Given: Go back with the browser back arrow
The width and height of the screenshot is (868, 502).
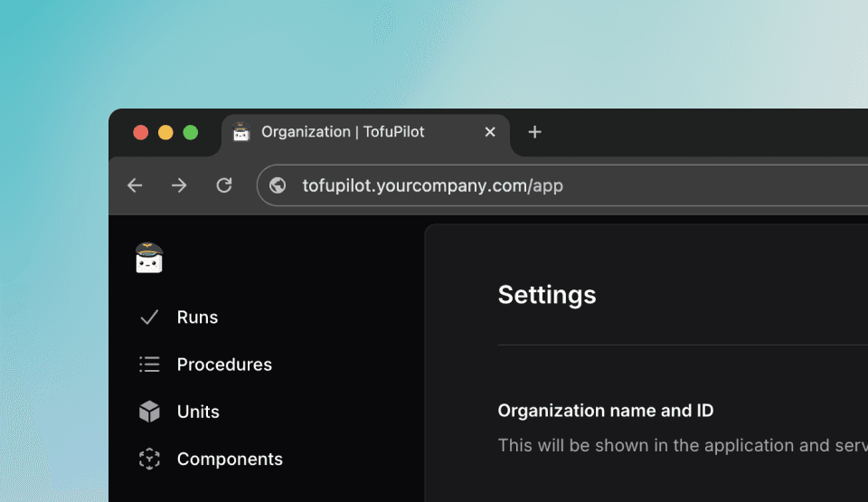Looking at the screenshot, I should pyautogui.click(x=135, y=185).
